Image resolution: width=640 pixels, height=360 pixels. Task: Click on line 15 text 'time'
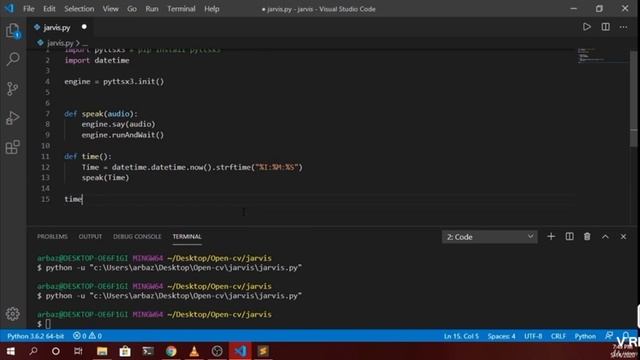73,199
